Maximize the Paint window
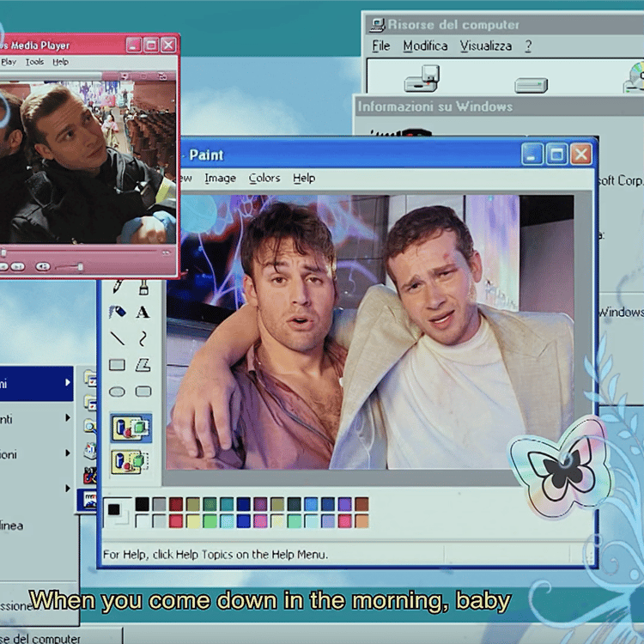Screen dimensions: 644x644 click(x=556, y=155)
